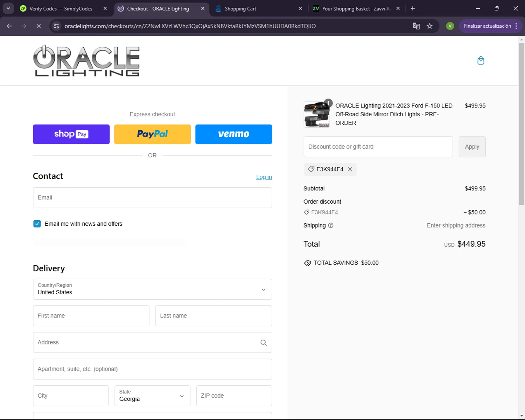Screen dimensions: 525x420
Task: Click the ORACLE Lighting Ford F-150 product title
Action: pyautogui.click(x=394, y=114)
